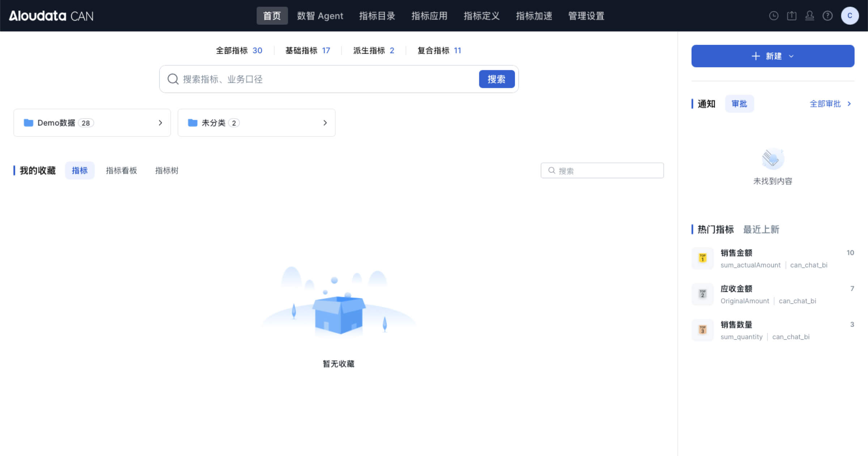
Task: Switch to 最近上新 tab
Action: point(761,229)
